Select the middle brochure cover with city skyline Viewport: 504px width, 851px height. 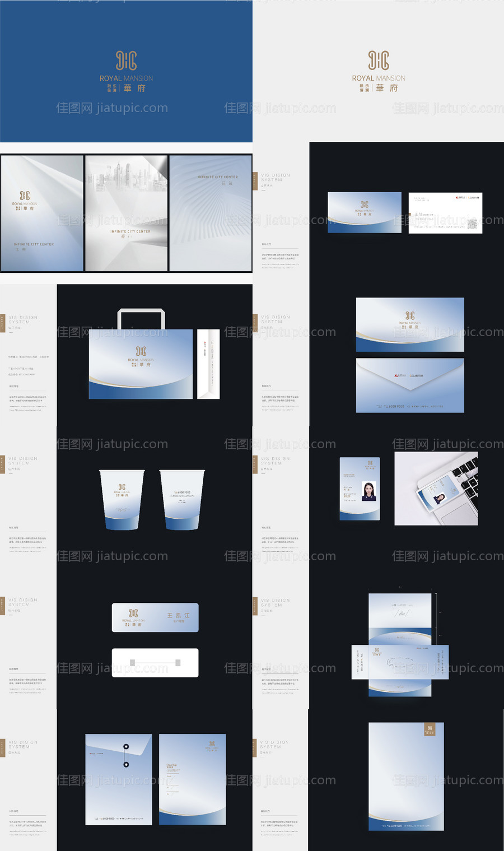126,213
